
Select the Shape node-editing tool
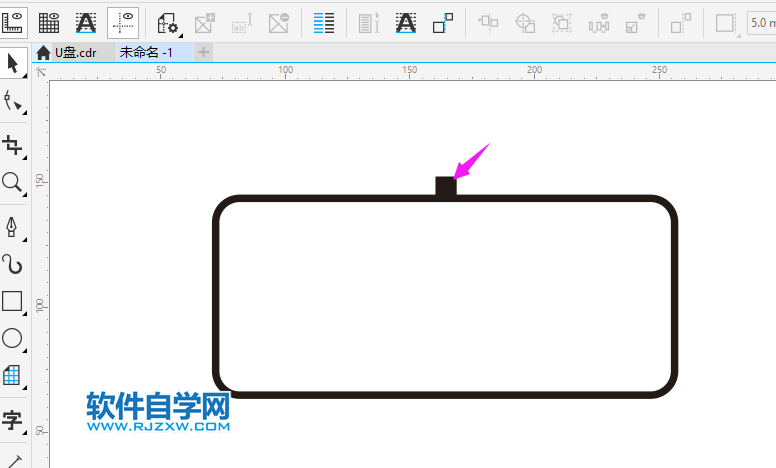(x=13, y=101)
